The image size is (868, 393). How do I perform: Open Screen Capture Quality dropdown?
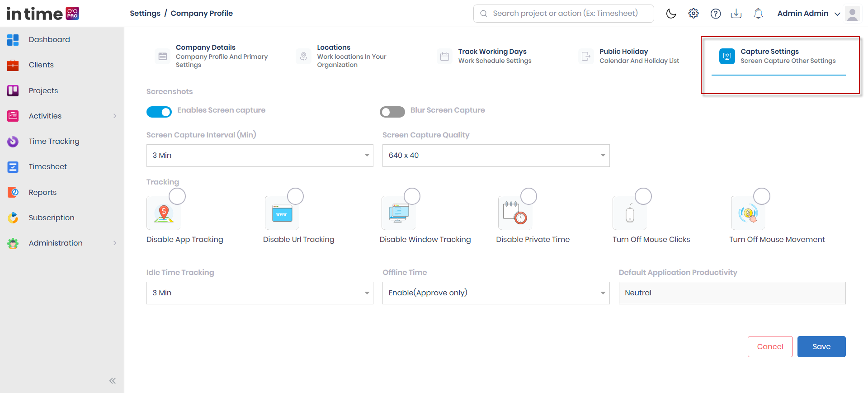pyautogui.click(x=496, y=156)
